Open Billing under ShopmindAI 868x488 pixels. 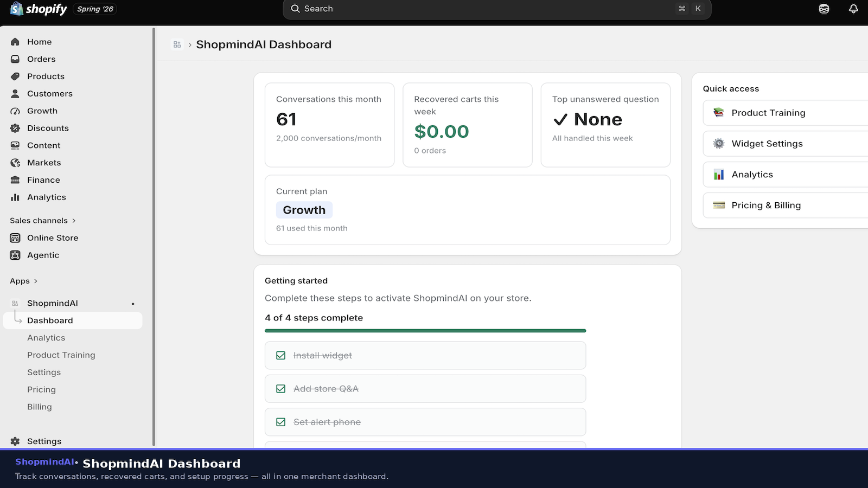40,407
